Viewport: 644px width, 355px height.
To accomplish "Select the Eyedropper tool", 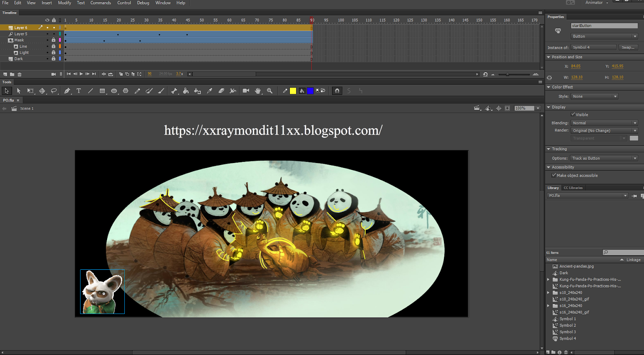I will click(209, 91).
